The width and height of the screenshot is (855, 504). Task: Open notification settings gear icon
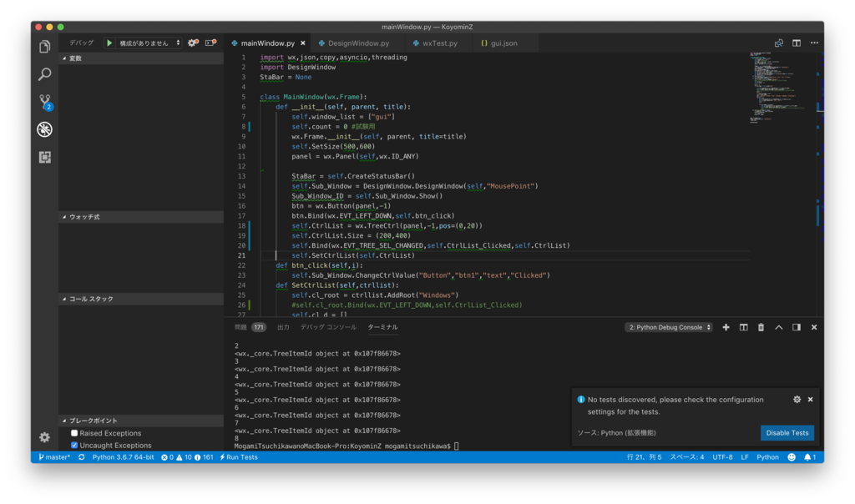pos(797,400)
